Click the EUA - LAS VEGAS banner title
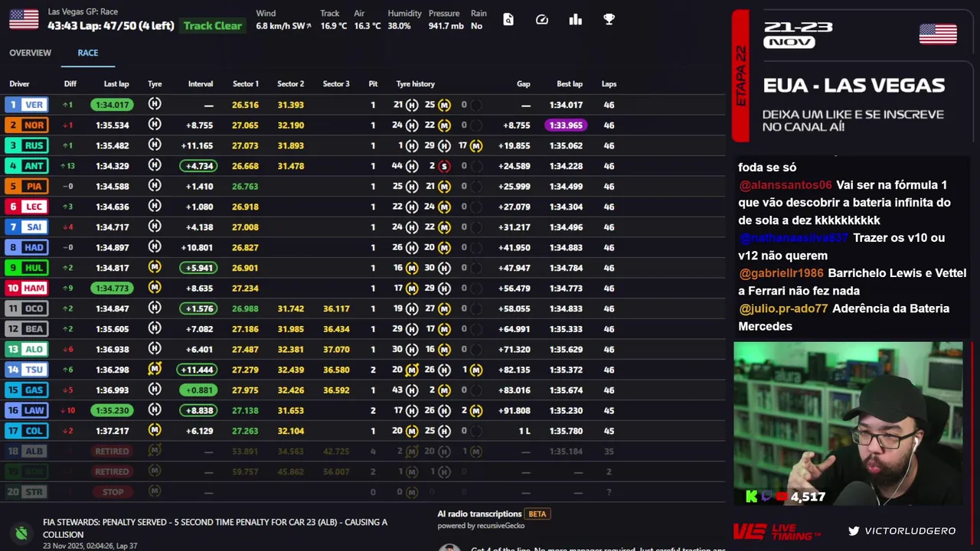 tap(854, 85)
